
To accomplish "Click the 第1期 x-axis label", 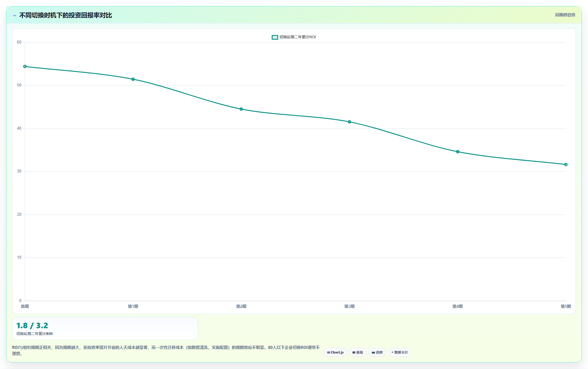I will click(133, 306).
